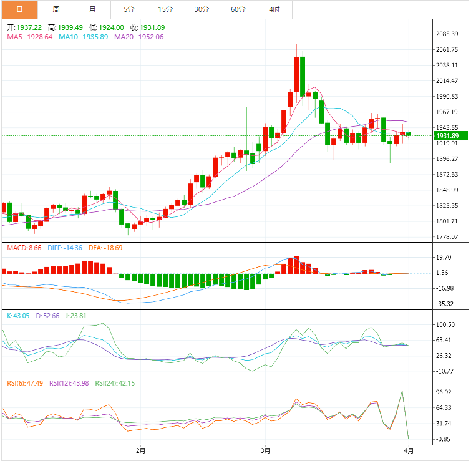Click the closing price 1931.89 value at top
The width and height of the screenshot is (476, 466).
(152, 27)
